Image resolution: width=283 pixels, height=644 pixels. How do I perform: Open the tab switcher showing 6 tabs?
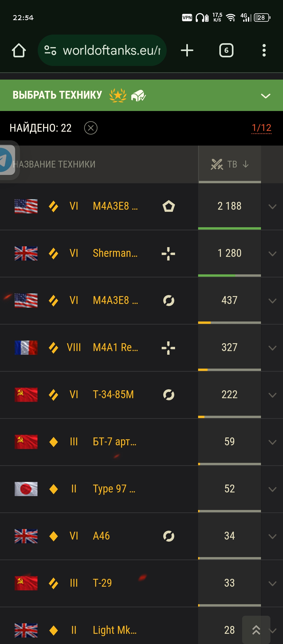[x=226, y=50]
